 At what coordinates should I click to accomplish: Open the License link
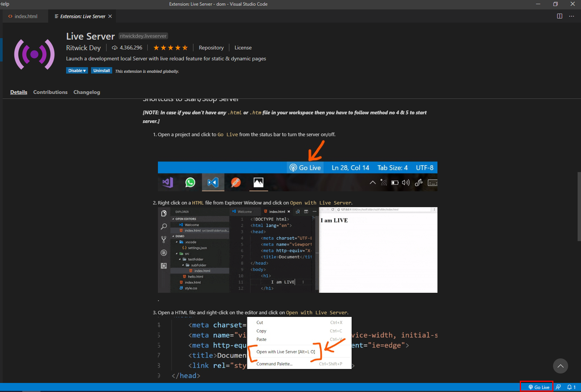243,48
